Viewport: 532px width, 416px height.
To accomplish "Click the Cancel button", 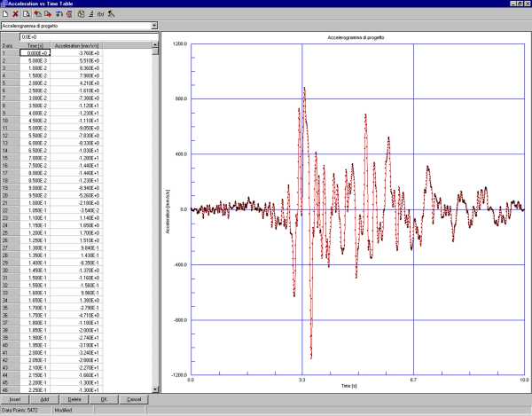I will 134,400.
